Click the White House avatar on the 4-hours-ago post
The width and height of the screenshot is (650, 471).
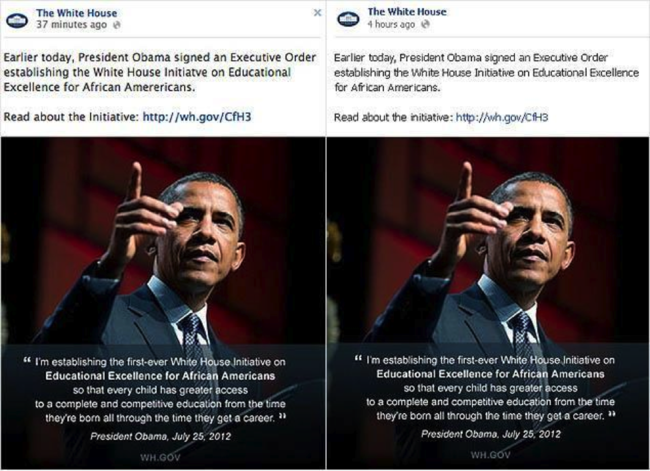(x=348, y=19)
